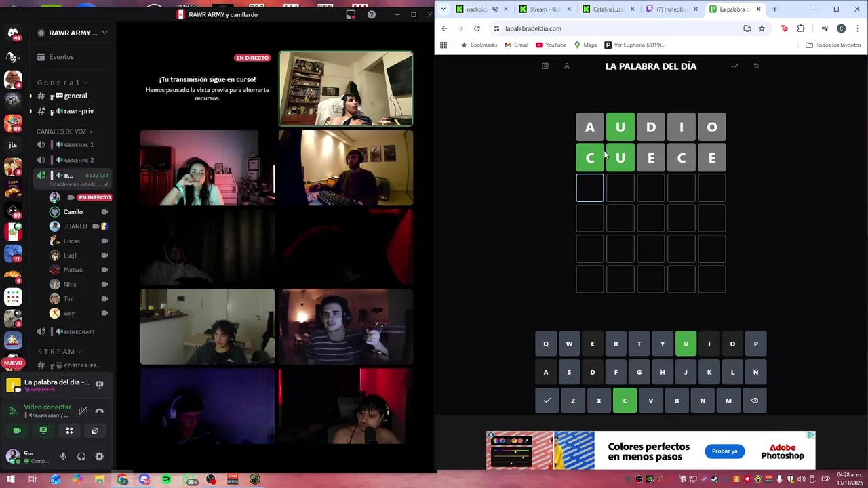Reload the lapalabradeldia.com page
This screenshot has width=868, height=488.
[x=477, y=28]
